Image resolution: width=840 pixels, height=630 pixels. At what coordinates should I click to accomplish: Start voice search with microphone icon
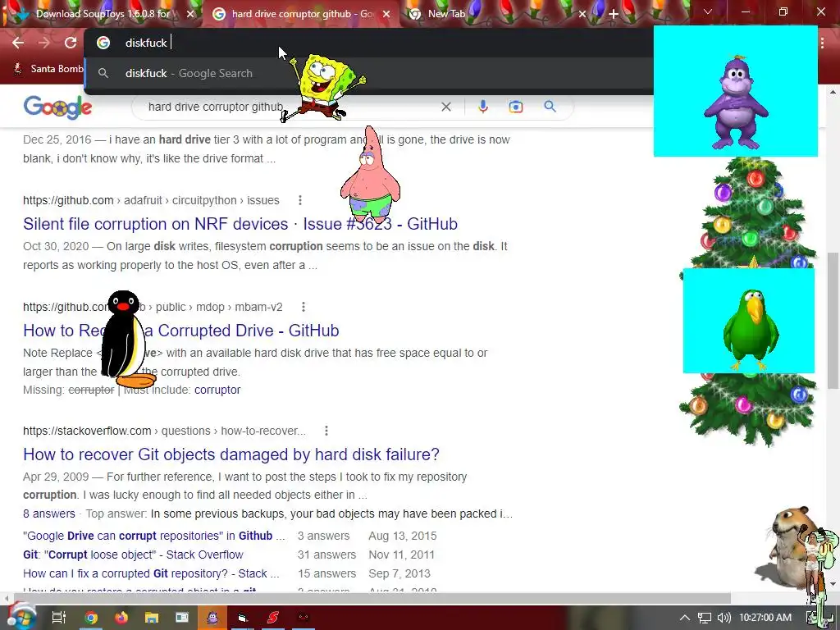pyautogui.click(x=482, y=107)
